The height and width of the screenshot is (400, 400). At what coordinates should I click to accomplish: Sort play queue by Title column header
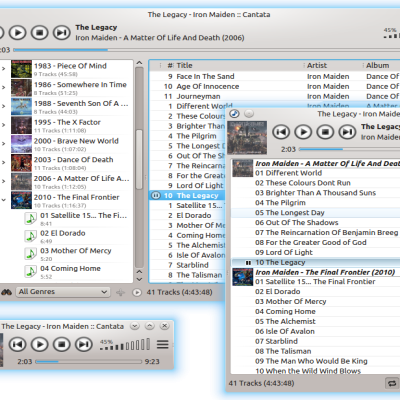pyautogui.click(x=184, y=65)
